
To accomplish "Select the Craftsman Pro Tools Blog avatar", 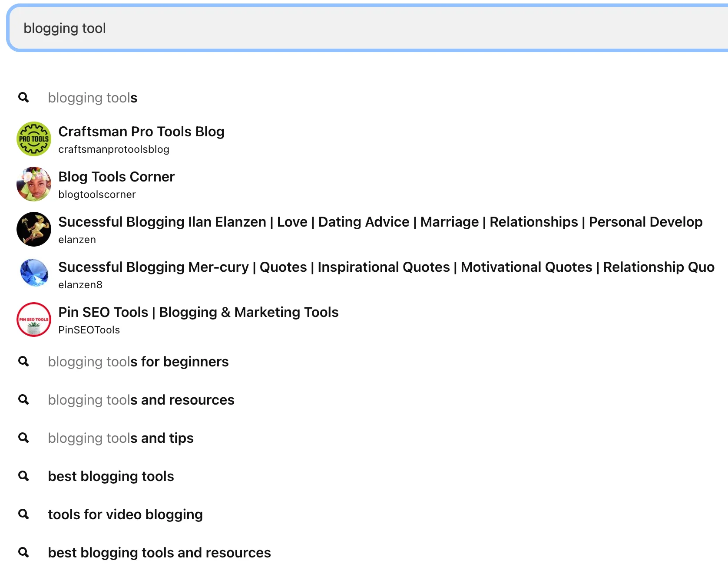I will pyautogui.click(x=33, y=138).
